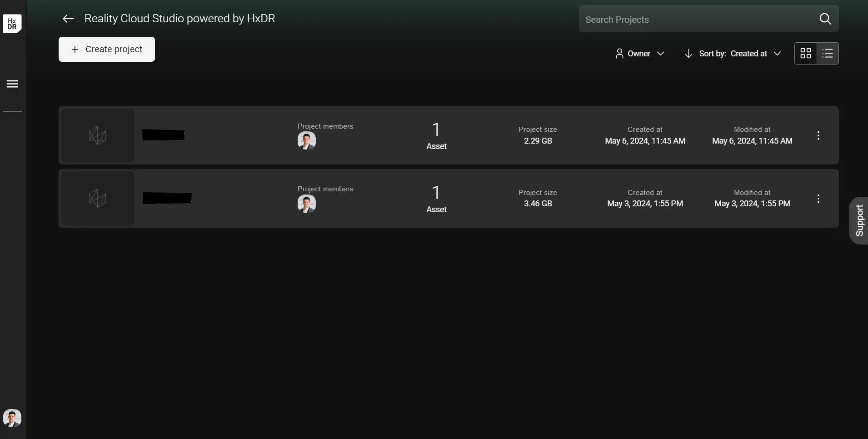868x439 pixels.
Task: Switch to list view layout
Action: tap(828, 54)
